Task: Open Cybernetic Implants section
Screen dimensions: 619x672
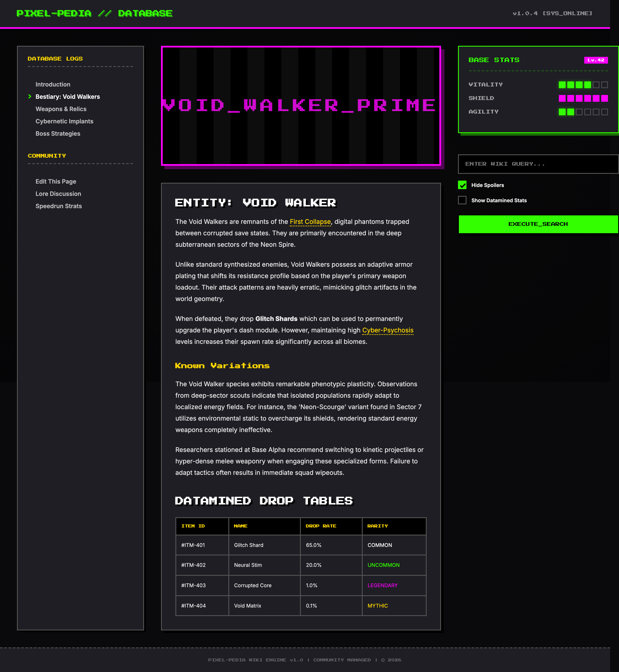Action: (64, 121)
